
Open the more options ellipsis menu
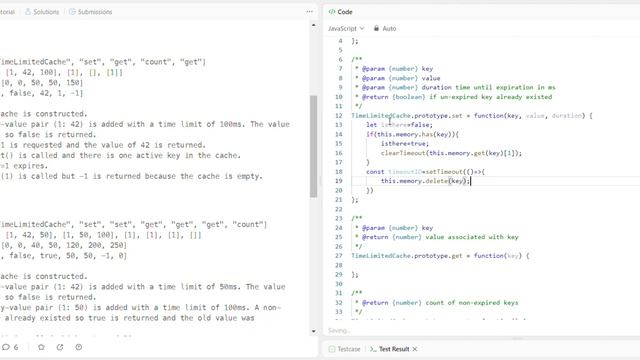click(x=309, y=12)
